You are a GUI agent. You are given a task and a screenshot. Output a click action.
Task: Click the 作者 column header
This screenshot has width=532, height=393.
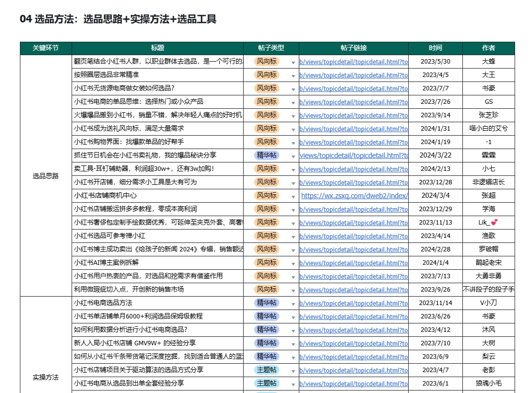(x=489, y=48)
